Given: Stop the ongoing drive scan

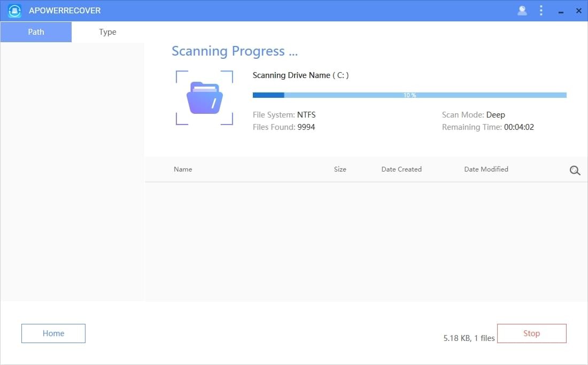Looking at the screenshot, I should tap(532, 333).
